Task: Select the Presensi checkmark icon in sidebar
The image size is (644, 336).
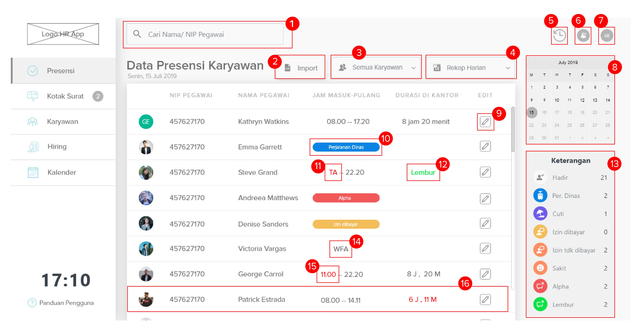Action: tap(32, 70)
